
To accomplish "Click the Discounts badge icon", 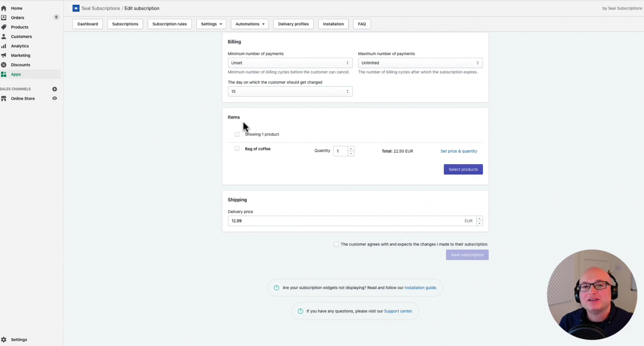I will pos(4,65).
